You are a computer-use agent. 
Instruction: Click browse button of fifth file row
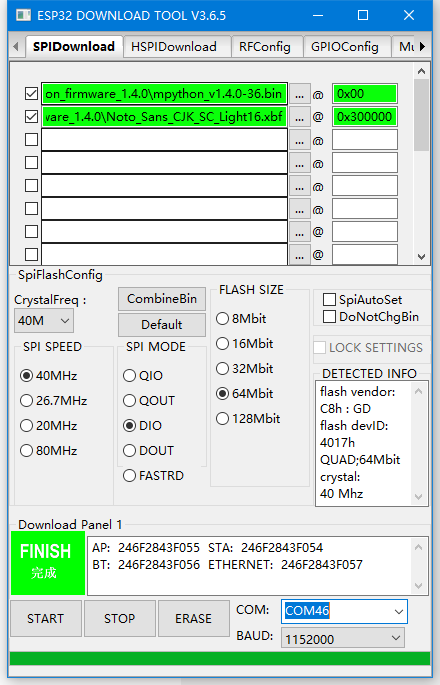click(x=300, y=187)
